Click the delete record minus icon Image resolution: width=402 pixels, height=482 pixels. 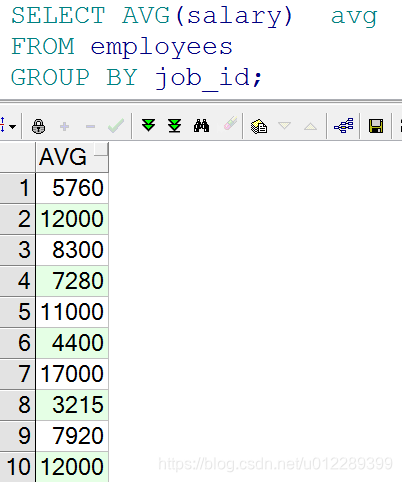pyautogui.click(x=90, y=127)
